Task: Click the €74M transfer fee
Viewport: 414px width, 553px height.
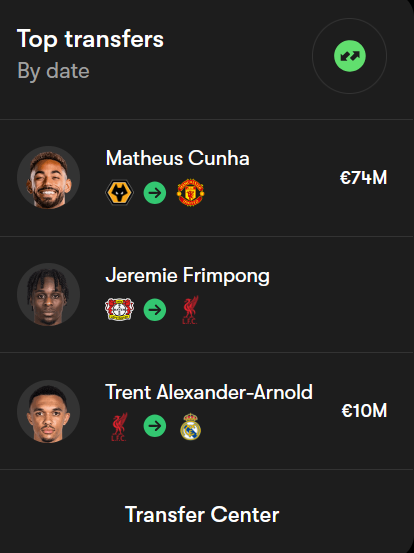Action: tap(363, 177)
